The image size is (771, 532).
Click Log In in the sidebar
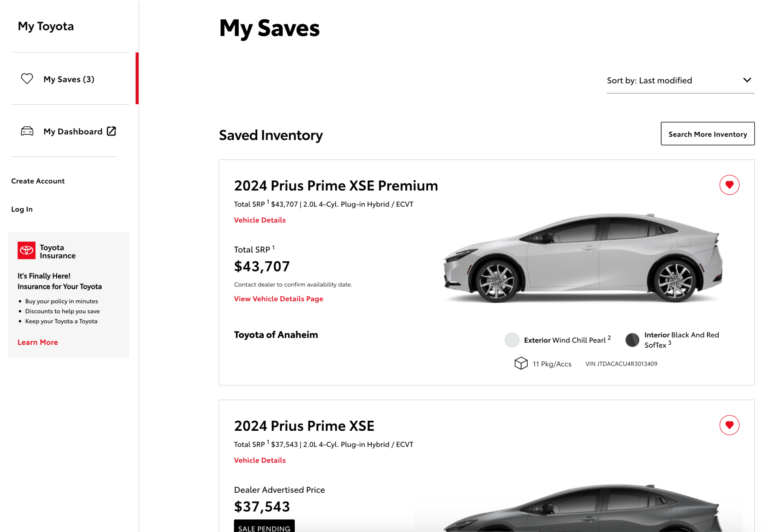[x=22, y=209]
